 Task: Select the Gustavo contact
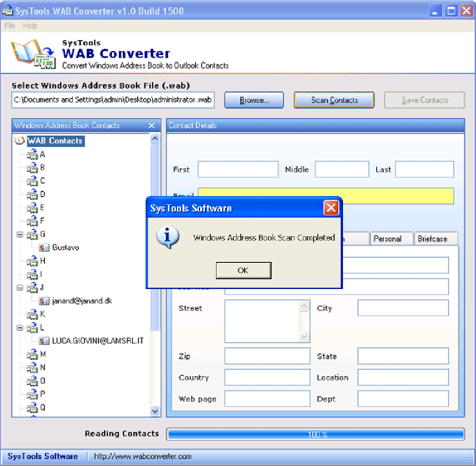click(x=66, y=247)
